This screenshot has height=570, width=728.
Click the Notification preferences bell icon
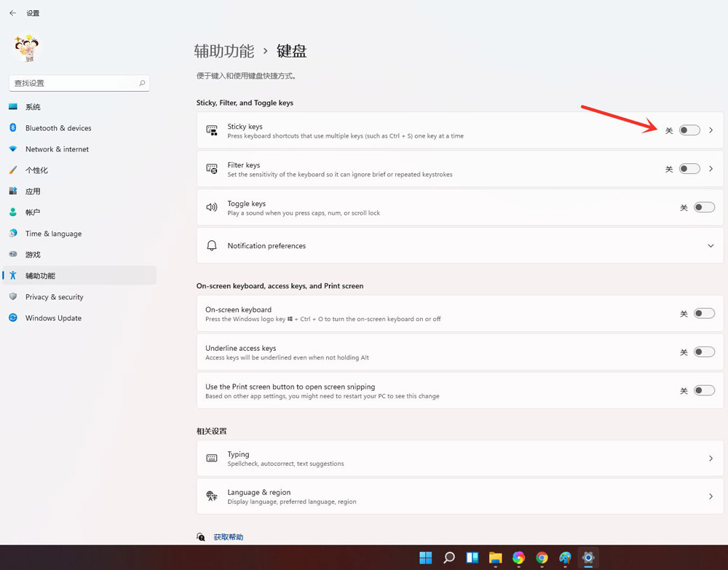point(213,245)
